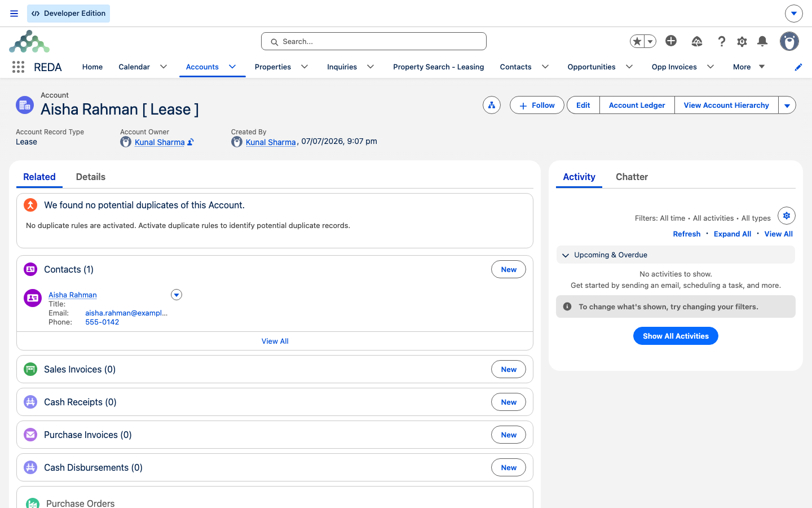The height and width of the screenshot is (508, 812).
Task: Open the Help question mark icon
Action: tap(721, 41)
